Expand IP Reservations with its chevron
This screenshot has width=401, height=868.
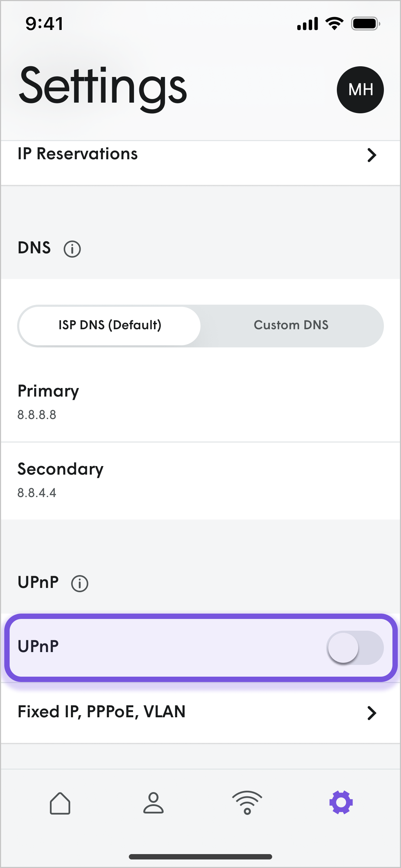(x=372, y=155)
